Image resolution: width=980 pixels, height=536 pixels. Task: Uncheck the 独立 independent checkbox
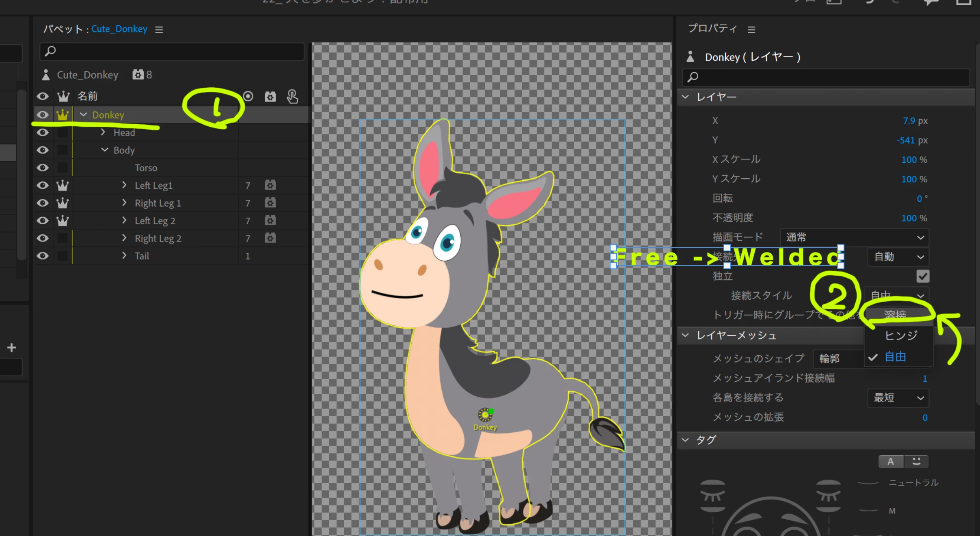(922, 276)
